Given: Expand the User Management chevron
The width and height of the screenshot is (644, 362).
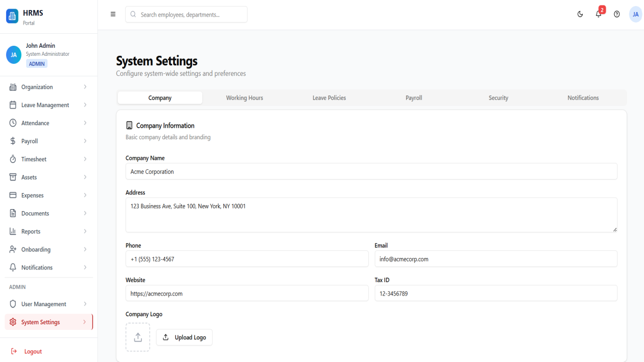Looking at the screenshot, I should point(85,304).
